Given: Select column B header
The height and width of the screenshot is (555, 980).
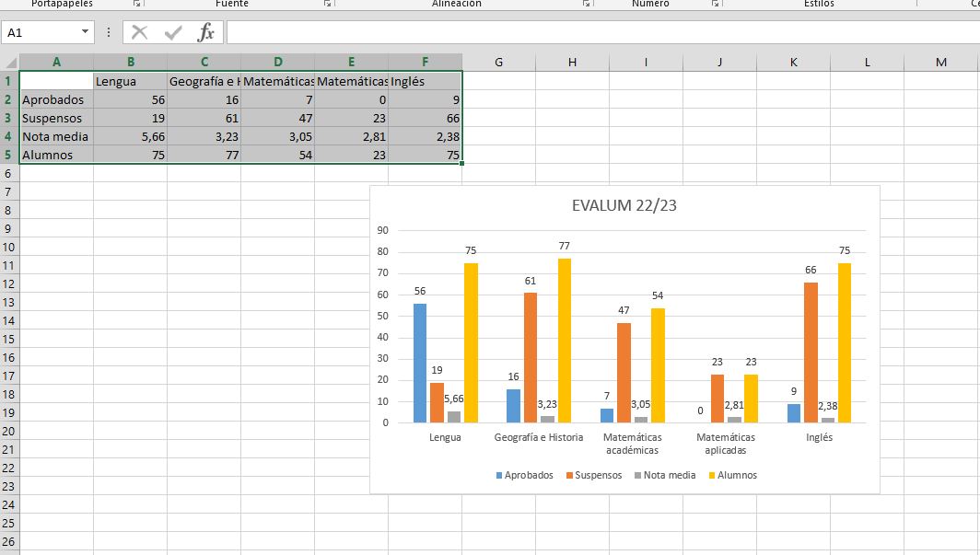Looking at the screenshot, I should click(x=130, y=62).
